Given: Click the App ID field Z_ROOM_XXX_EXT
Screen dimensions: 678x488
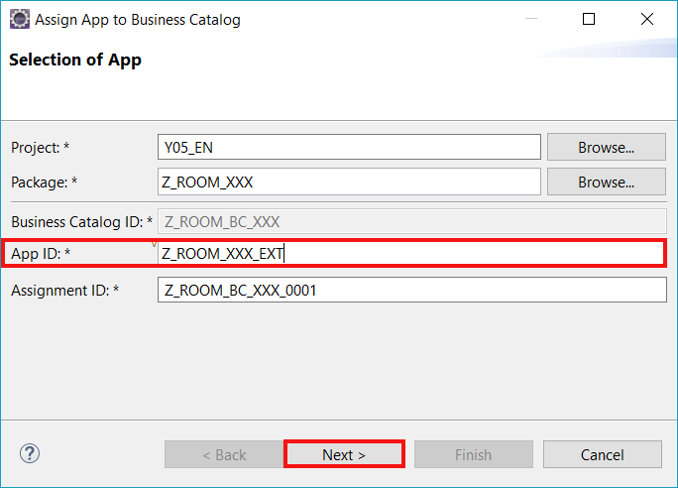Looking at the screenshot, I should tap(411, 253).
